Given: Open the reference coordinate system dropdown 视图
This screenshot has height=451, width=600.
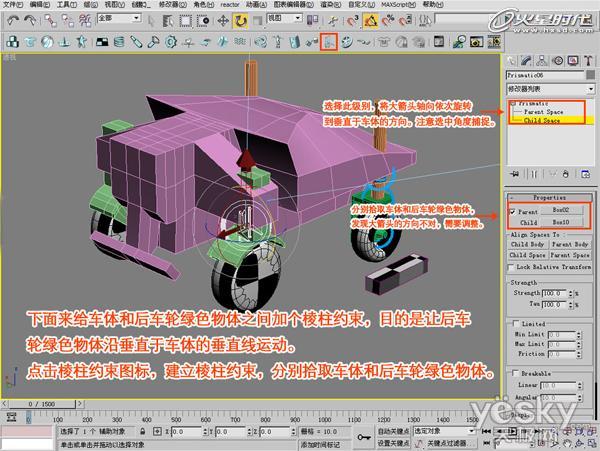Looking at the screenshot, I should 284,18.
